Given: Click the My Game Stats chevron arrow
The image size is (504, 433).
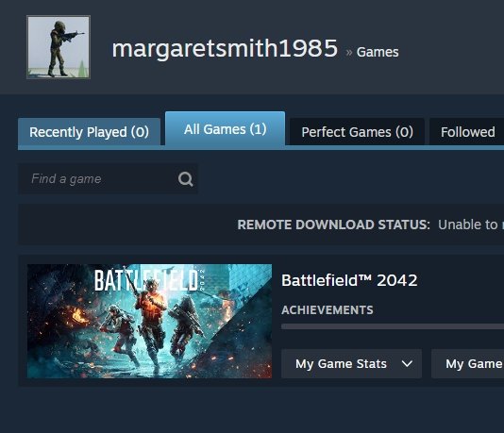Looking at the screenshot, I should [x=407, y=364].
